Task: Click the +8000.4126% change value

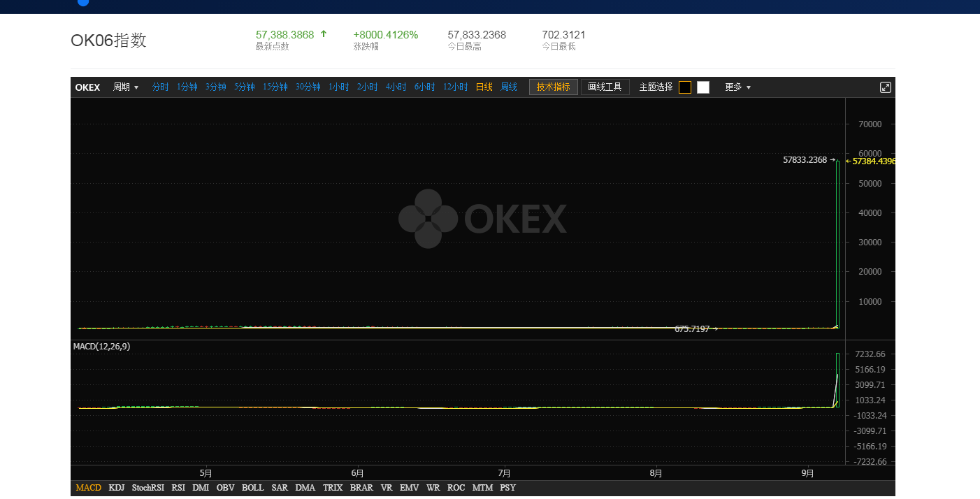Action: pos(386,34)
